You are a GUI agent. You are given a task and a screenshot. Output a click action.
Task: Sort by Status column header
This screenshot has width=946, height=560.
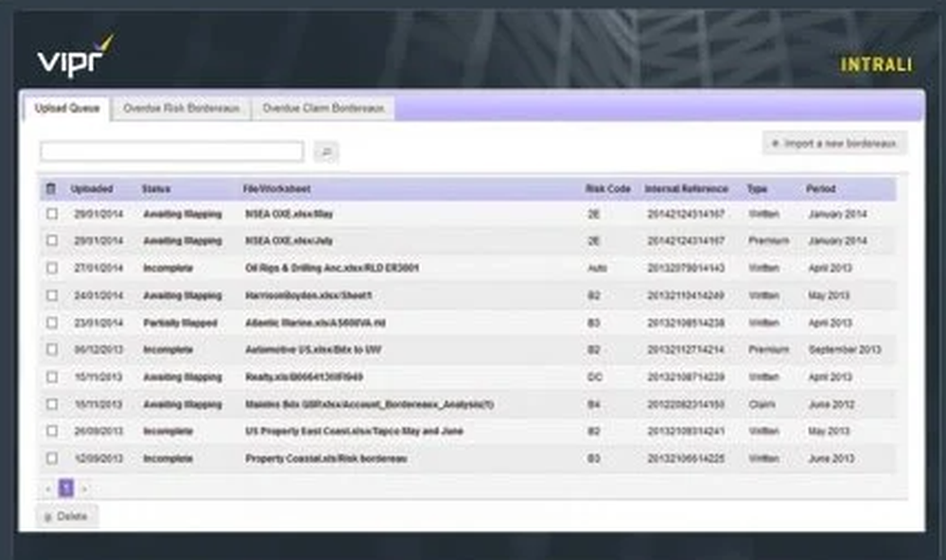[156, 189]
